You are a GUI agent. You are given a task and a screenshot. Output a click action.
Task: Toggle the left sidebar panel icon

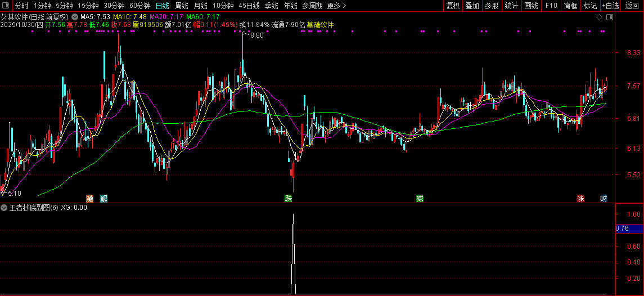[5, 6]
